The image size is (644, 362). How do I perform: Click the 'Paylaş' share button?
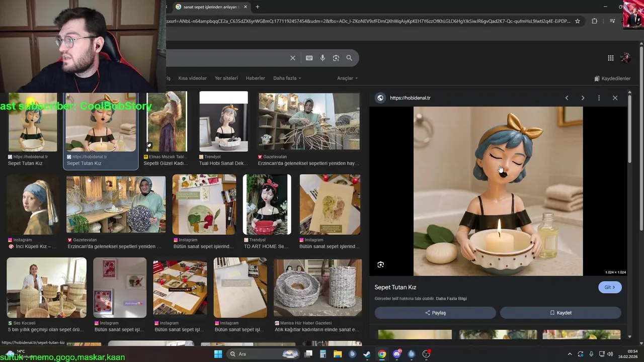435,313
